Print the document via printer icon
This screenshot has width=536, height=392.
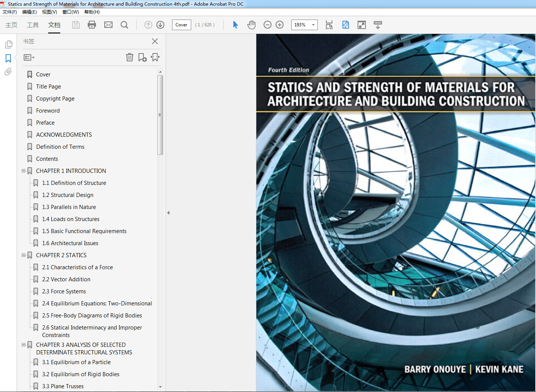click(92, 25)
